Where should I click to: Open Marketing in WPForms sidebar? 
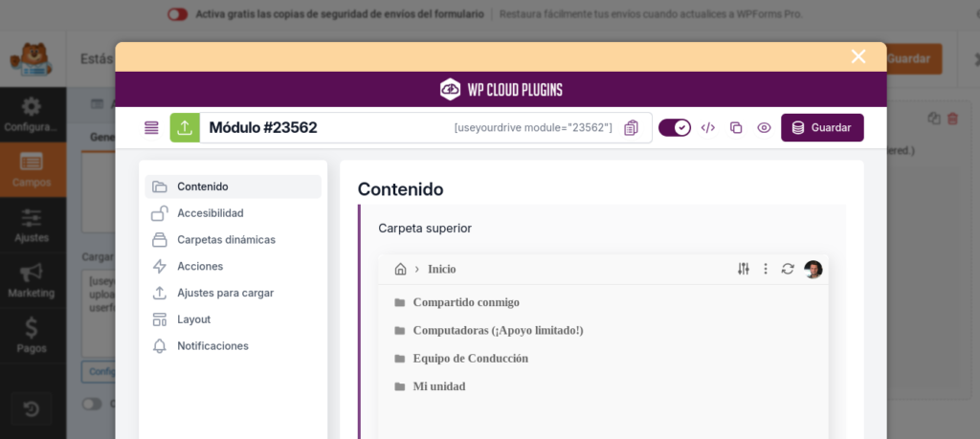(x=32, y=280)
